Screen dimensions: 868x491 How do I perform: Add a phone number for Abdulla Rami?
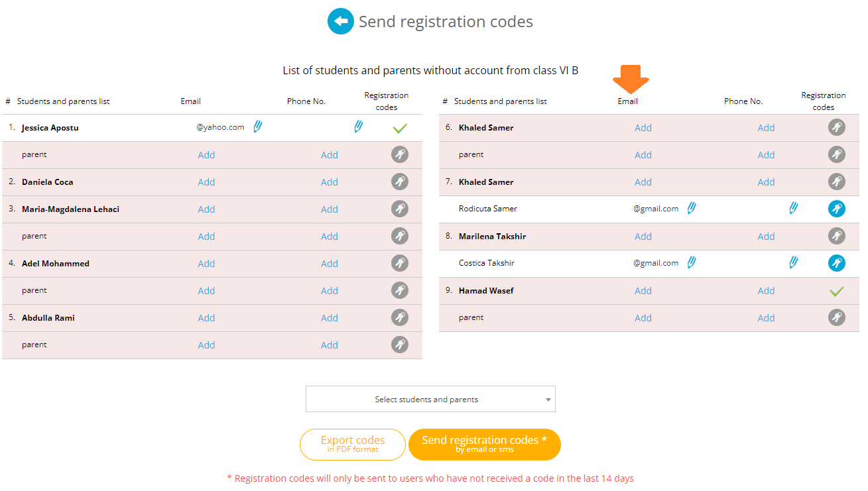330,318
